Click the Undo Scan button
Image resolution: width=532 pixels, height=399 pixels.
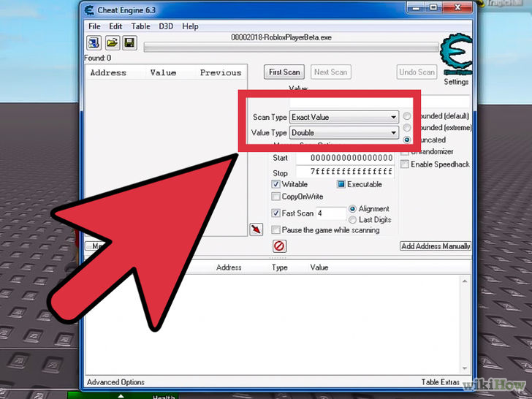[x=417, y=72]
